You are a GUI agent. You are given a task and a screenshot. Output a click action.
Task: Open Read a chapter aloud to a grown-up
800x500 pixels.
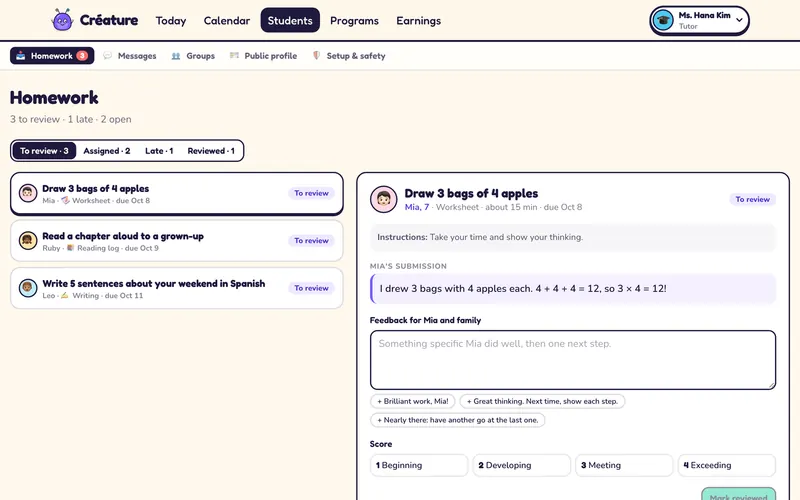(x=177, y=241)
